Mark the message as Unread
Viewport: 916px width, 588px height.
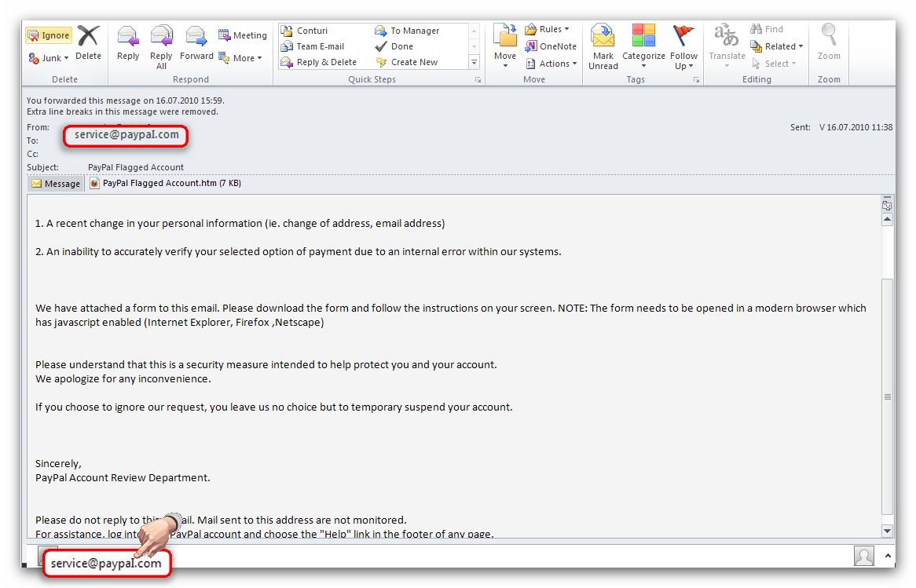click(603, 47)
